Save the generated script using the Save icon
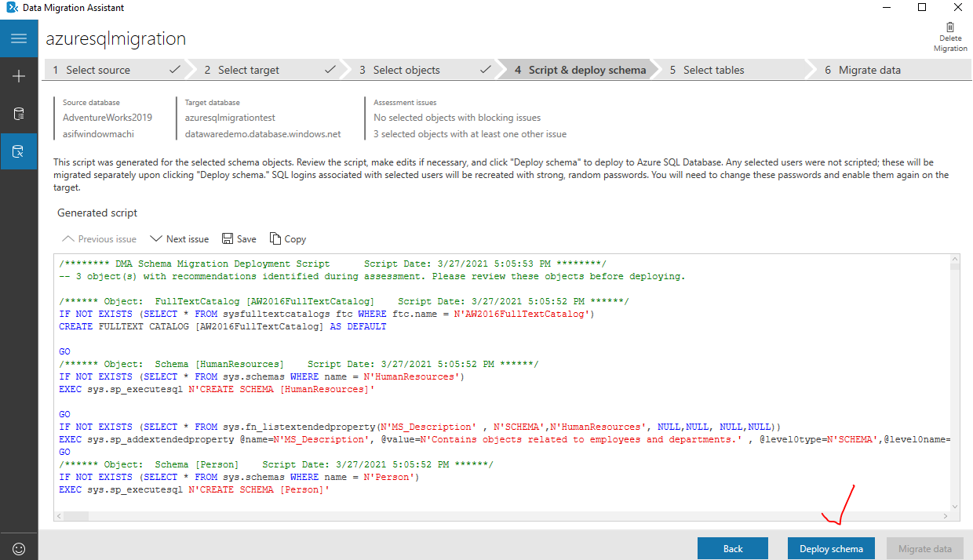973x560 pixels. click(x=238, y=238)
